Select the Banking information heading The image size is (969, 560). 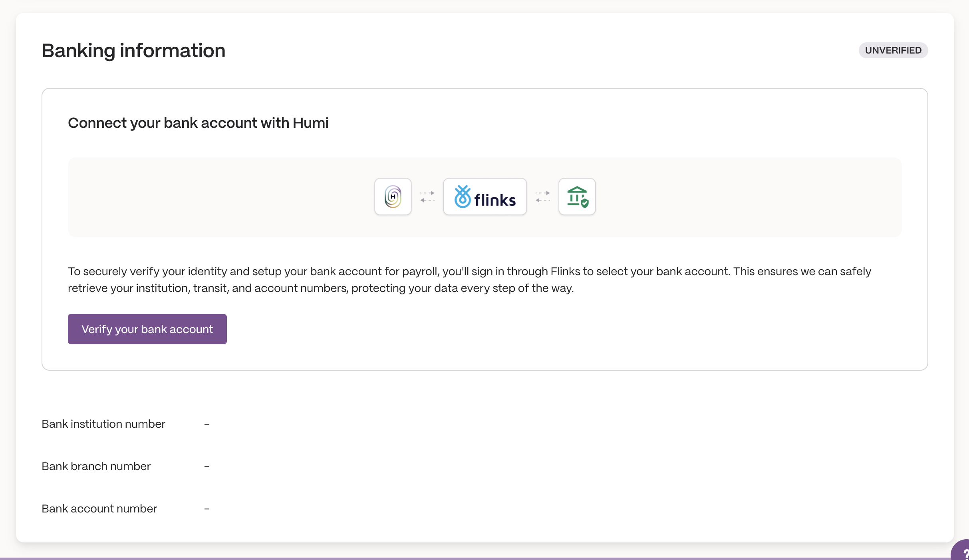point(134,51)
